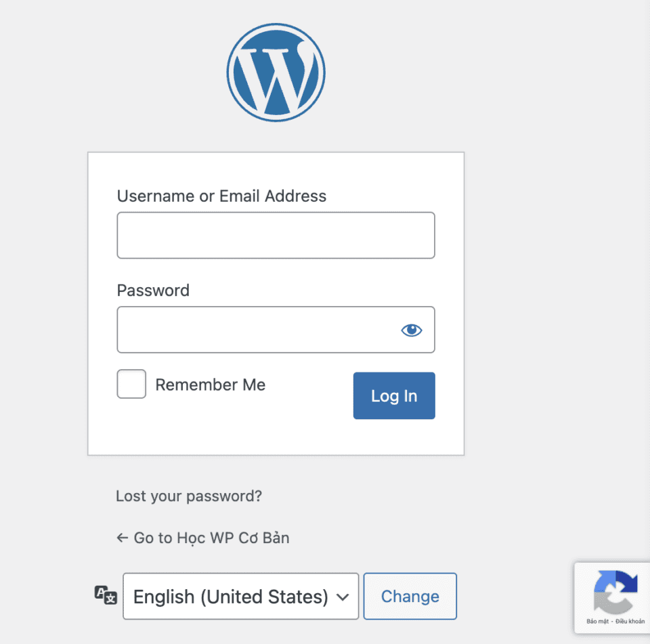Follow the 'Go to Học WP Cơ Bản' link
This screenshot has height=644, width=650.
click(211, 538)
